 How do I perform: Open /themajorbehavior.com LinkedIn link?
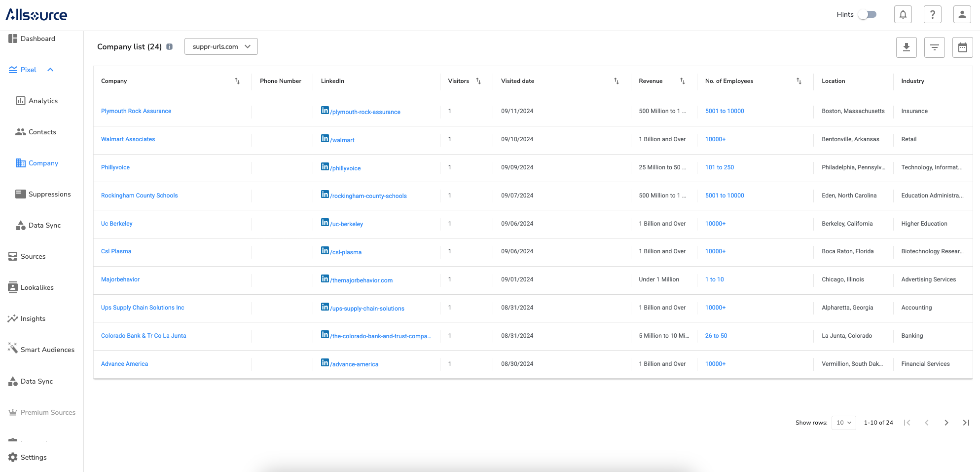pos(362,280)
